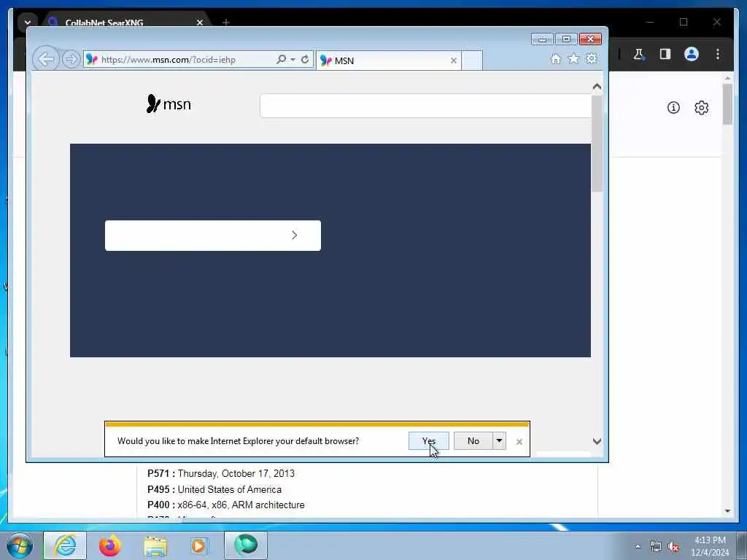Click the SearXNG info icon

coord(673,108)
